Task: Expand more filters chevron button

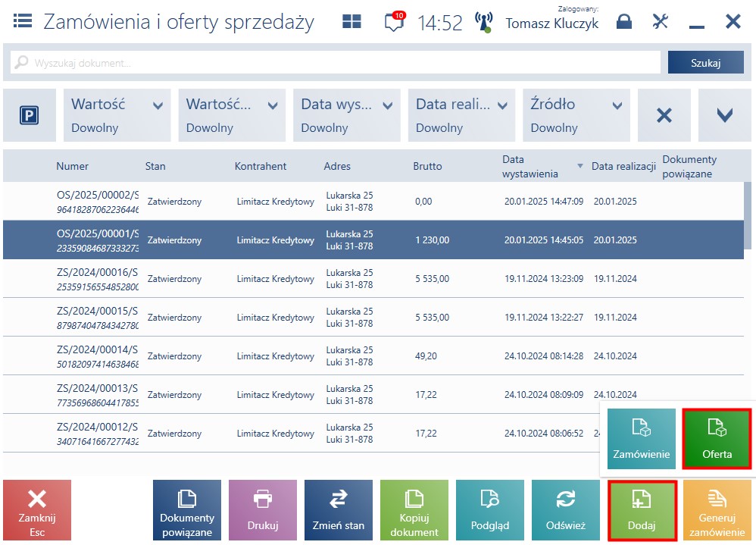Action: click(725, 115)
